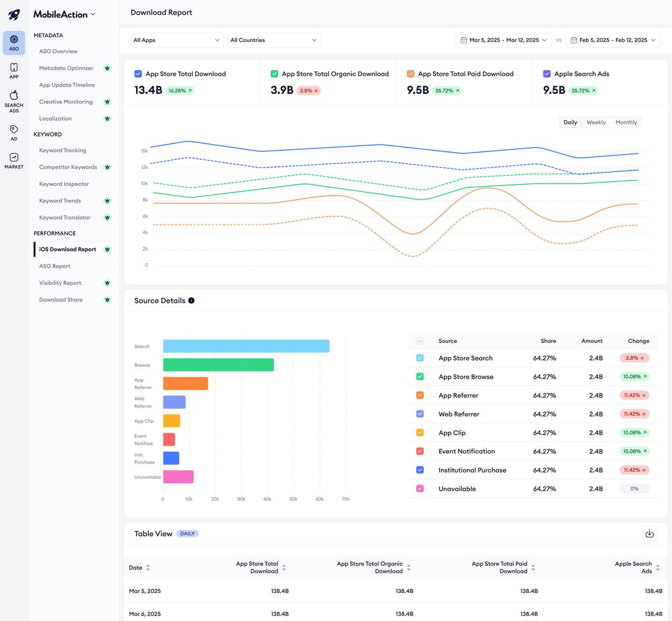This screenshot has height=621, width=672.
Task: Sort by Apple Search Ads column
Action: pos(658,567)
